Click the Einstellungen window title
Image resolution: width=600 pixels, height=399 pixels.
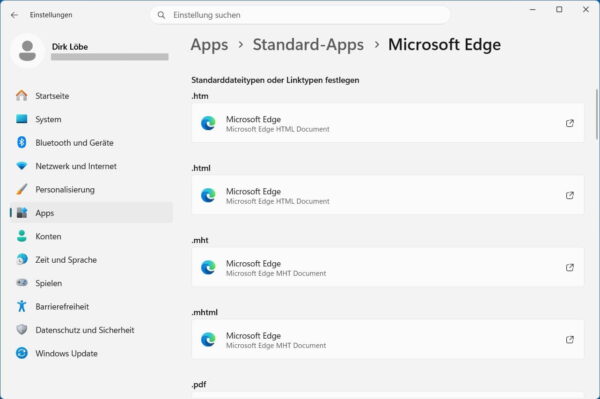(x=51, y=15)
